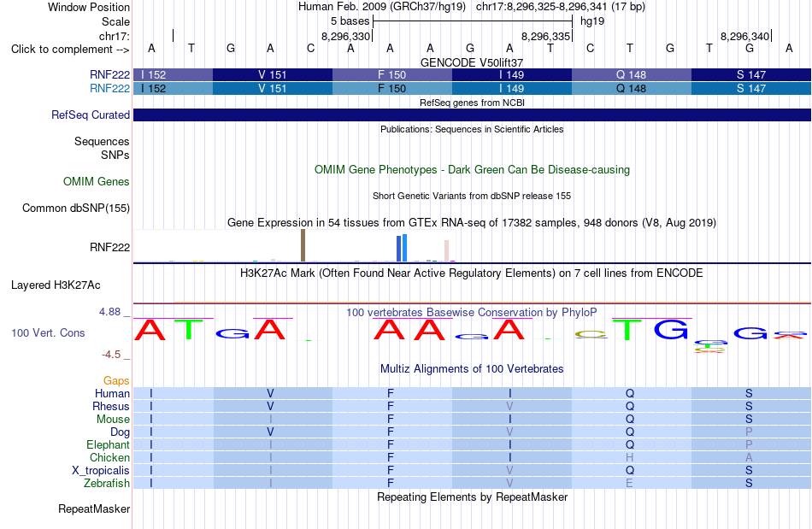
Task: Click the H3K27Ac Mark track title
Action: tap(472, 273)
